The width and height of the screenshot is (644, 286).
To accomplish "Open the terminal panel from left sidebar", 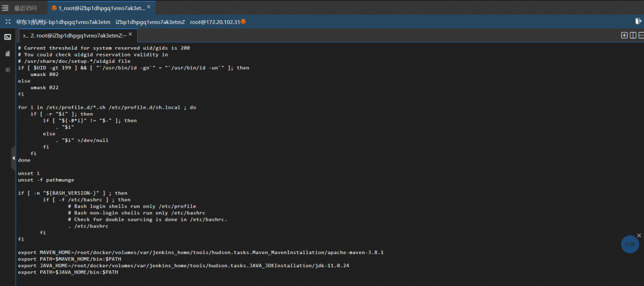I will 8,37.
